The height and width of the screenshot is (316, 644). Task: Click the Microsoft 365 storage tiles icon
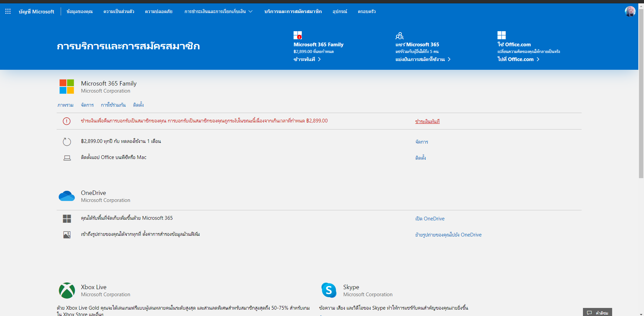pos(67,219)
